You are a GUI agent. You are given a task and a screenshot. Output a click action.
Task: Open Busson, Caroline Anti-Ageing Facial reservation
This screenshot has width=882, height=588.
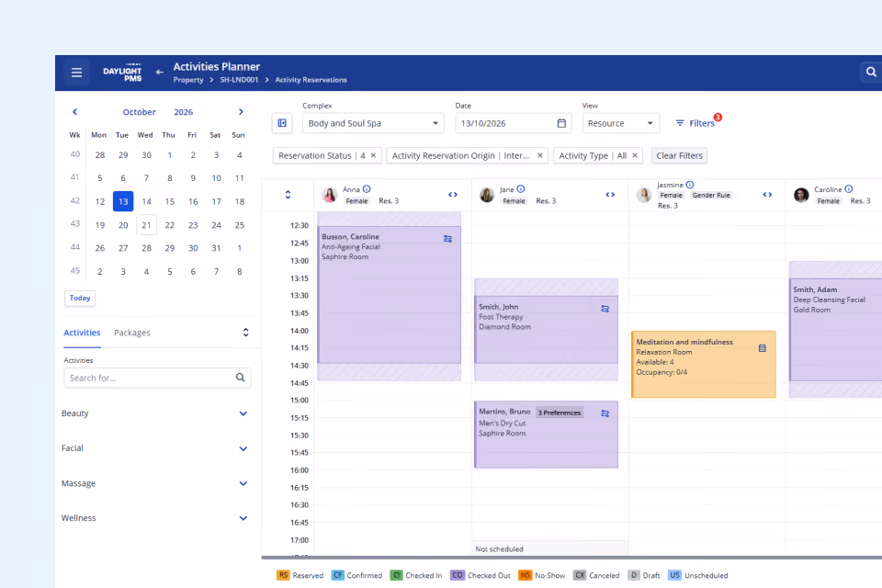click(390, 295)
